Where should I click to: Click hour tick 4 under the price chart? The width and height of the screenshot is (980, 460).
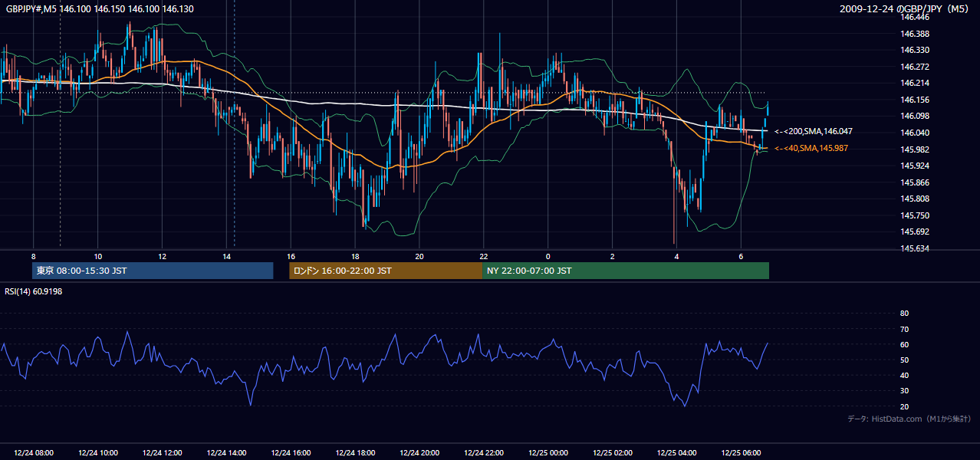click(x=677, y=256)
